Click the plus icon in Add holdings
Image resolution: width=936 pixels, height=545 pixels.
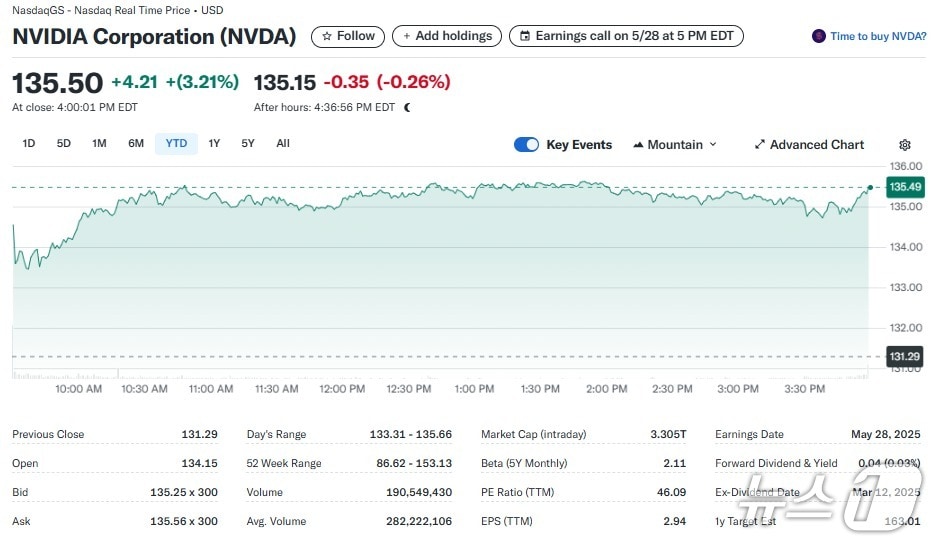click(406, 36)
